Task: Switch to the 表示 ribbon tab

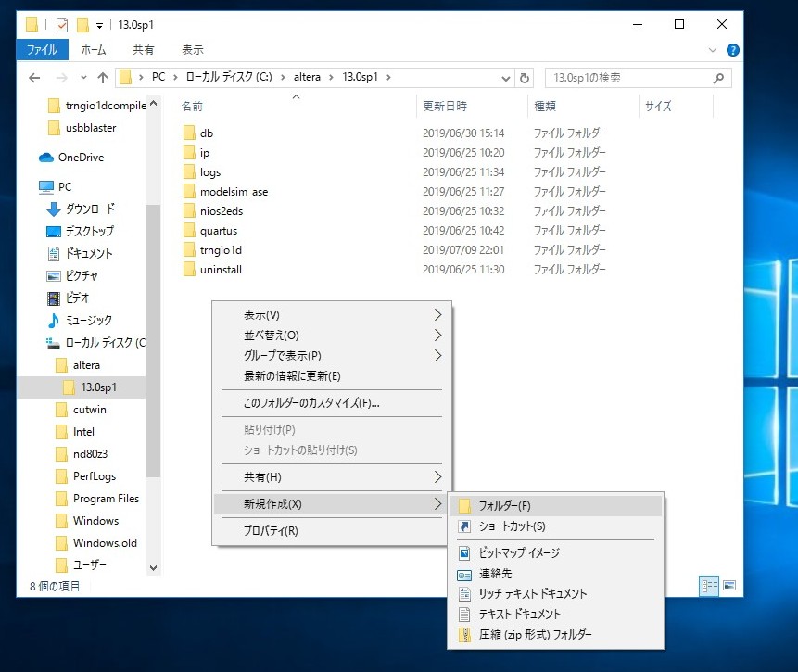Action: point(193,50)
